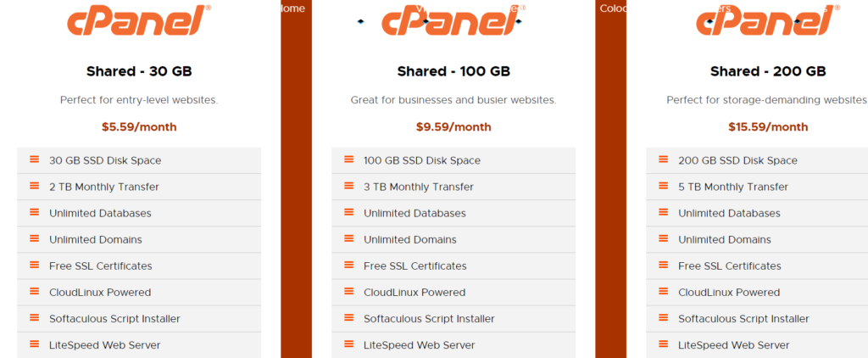Click list icon beside 5 TB Monthly Transfer
868x358 pixels.
click(x=663, y=186)
